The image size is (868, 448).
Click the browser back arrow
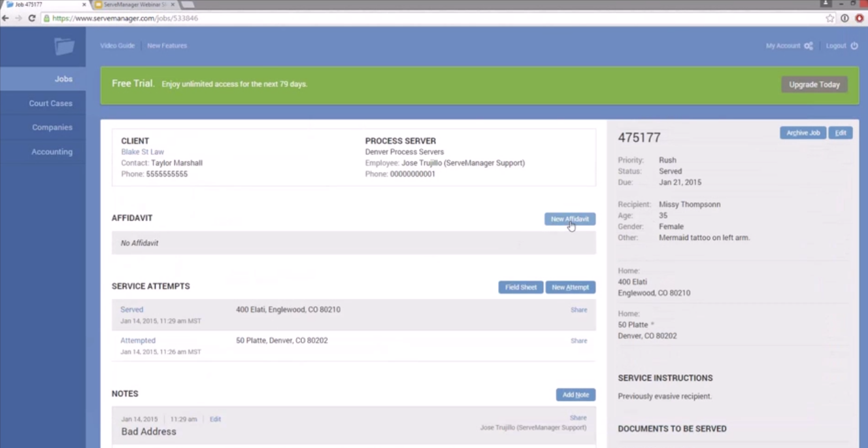pyautogui.click(x=7, y=20)
